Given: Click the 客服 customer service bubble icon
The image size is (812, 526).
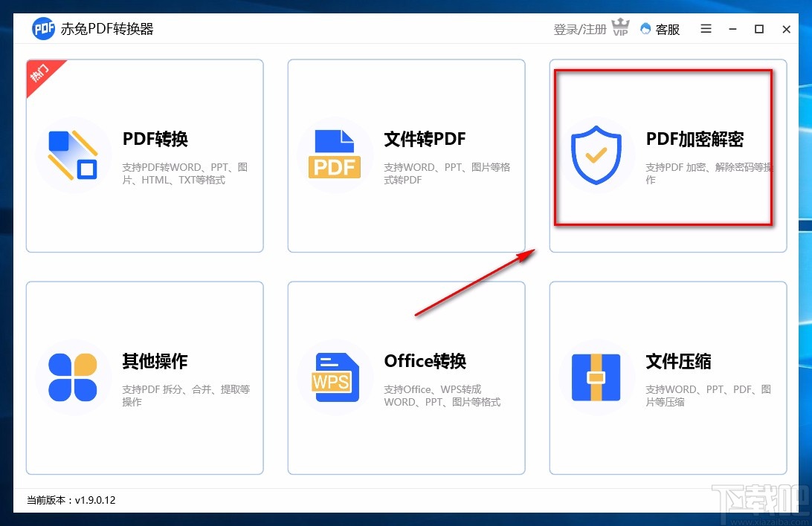Looking at the screenshot, I should 645,28.
